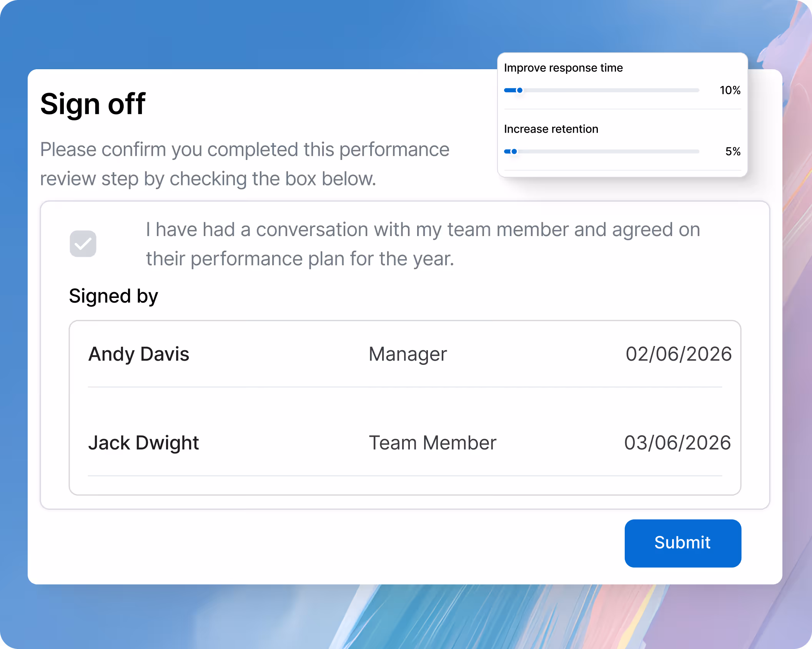Click the 'Please confirm you completed' instruction text

click(245, 164)
